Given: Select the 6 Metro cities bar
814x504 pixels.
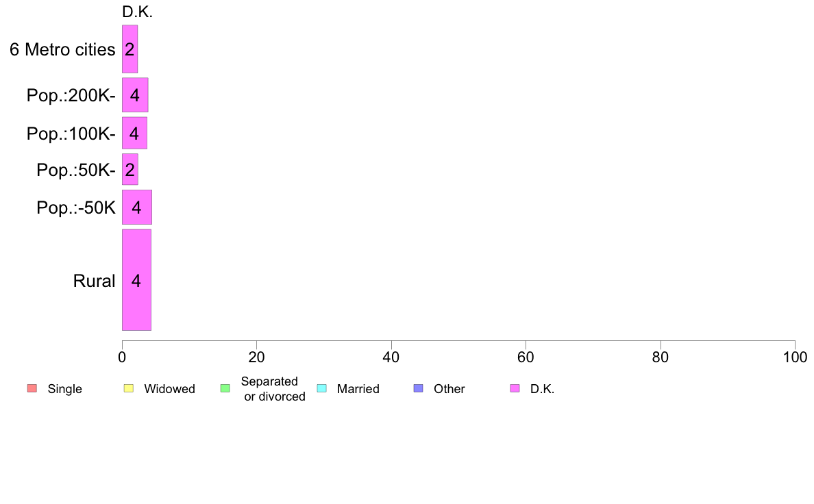Looking at the screenshot, I should (x=129, y=49).
